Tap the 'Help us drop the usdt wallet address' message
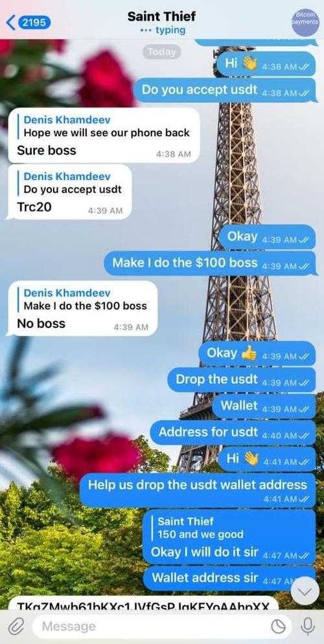Viewport: 324px width, 644px height. [x=198, y=491]
